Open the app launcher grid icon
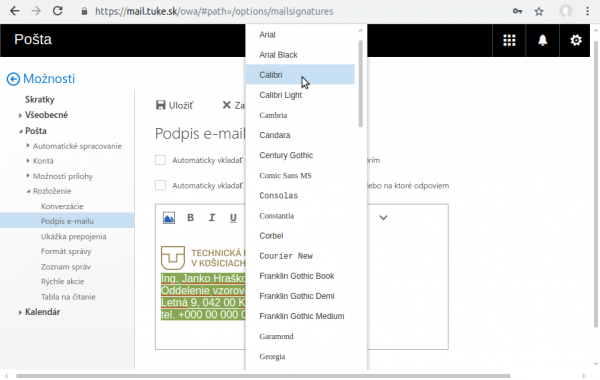This screenshot has width=600, height=380. pyautogui.click(x=509, y=40)
